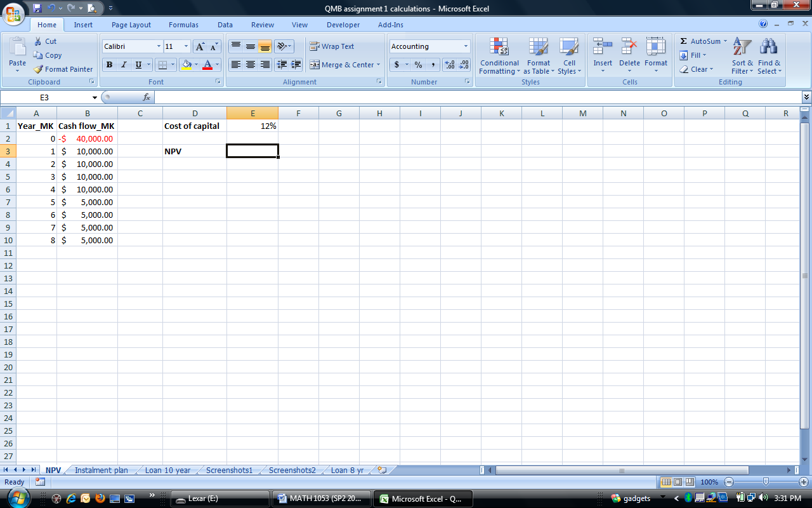This screenshot has height=508, width=812.
Task: Click the Copy button
Action: pos(48,55)
